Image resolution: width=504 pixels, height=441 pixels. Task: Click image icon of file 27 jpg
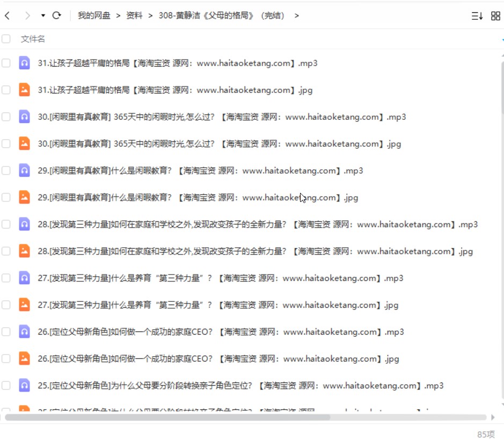(x=25, y=305)
